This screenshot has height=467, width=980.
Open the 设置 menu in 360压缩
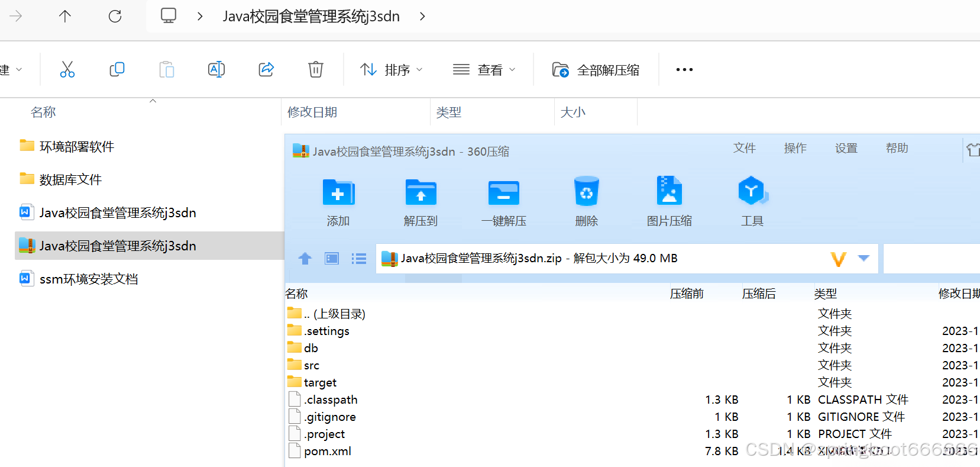[846, 148]
